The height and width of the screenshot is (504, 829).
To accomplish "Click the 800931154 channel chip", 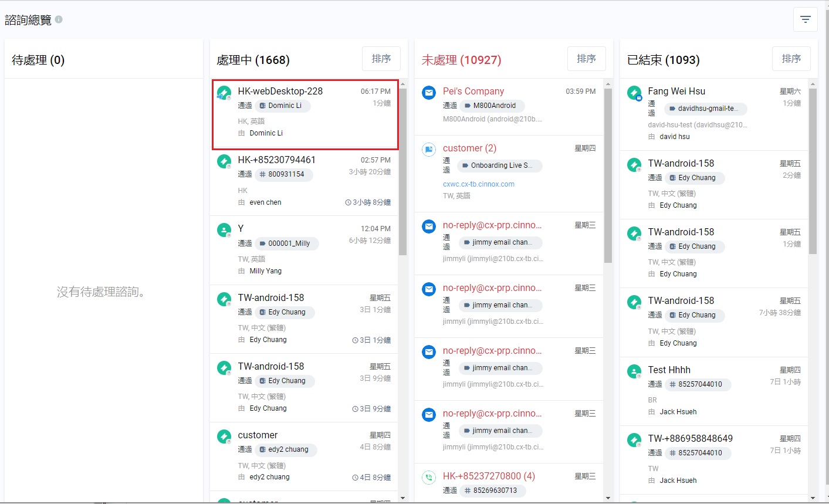I will click(284, 174).
